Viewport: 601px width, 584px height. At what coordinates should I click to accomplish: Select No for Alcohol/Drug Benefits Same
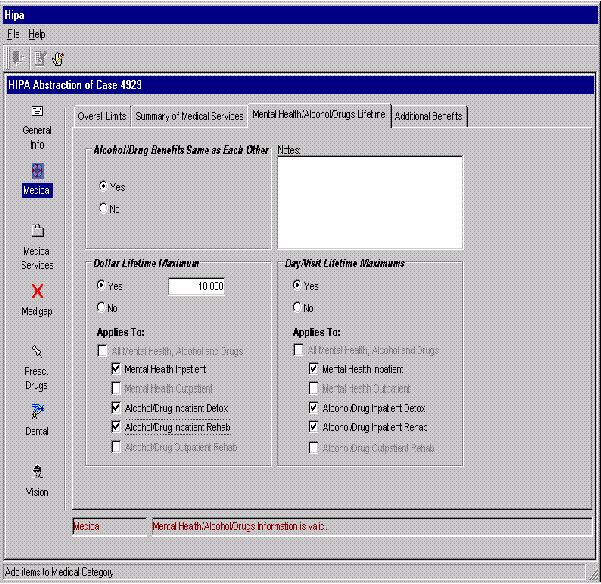click(102, 208)
